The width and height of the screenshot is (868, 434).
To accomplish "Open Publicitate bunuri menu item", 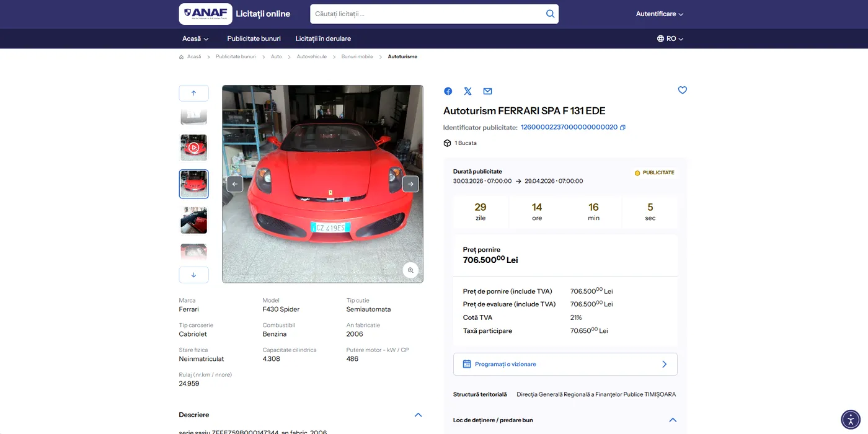I will point(254,38).
